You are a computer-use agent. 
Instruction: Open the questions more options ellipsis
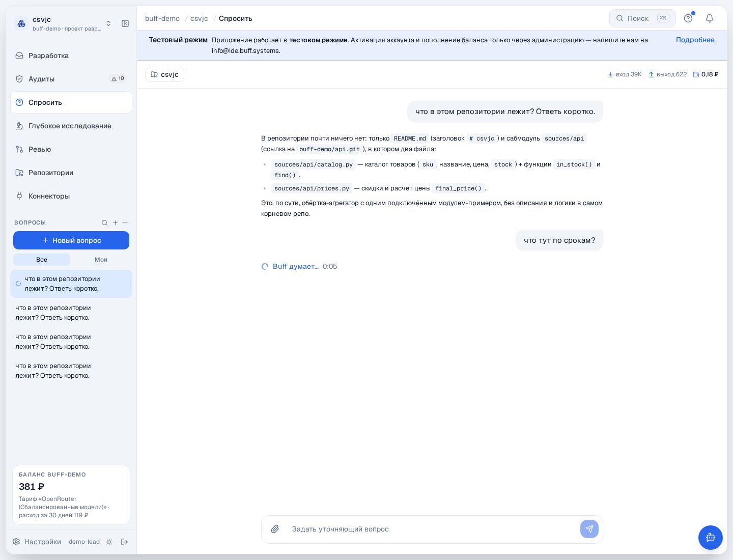pyautogui.click(x=125, y=222)
